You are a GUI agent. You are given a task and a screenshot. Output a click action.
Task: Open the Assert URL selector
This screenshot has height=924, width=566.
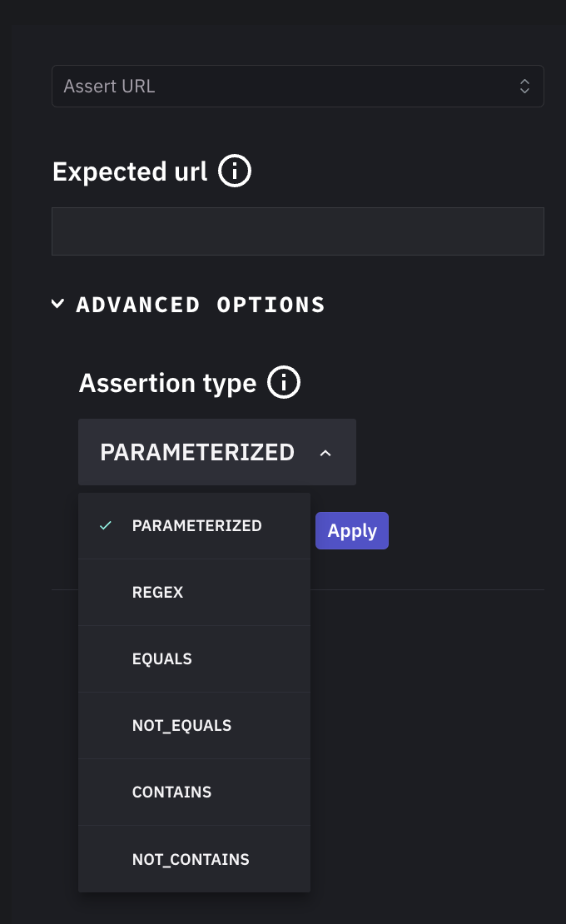click(297, 86)
